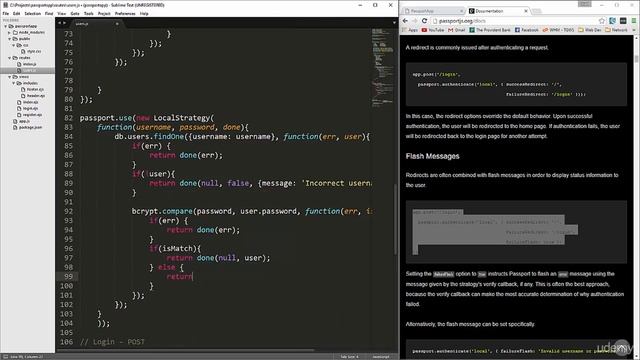Open the Selection menu
Viewport: 640px width, 360px height.
(x=33, y=13)
